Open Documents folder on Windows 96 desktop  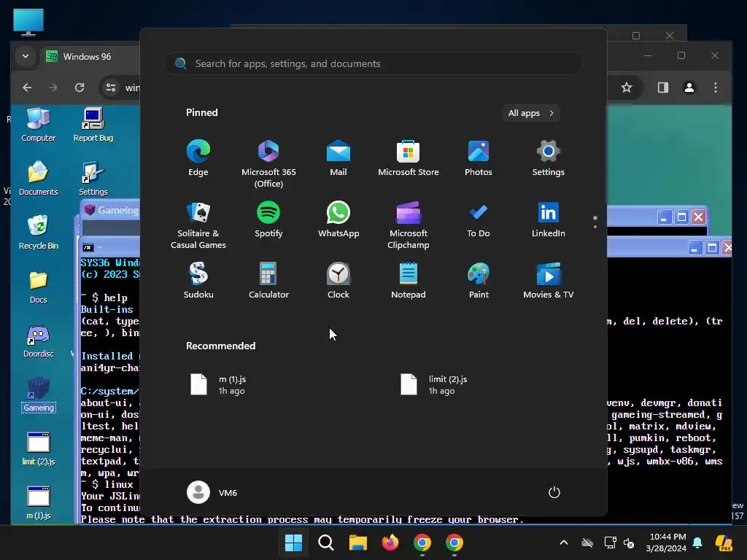tap(38, 178)
